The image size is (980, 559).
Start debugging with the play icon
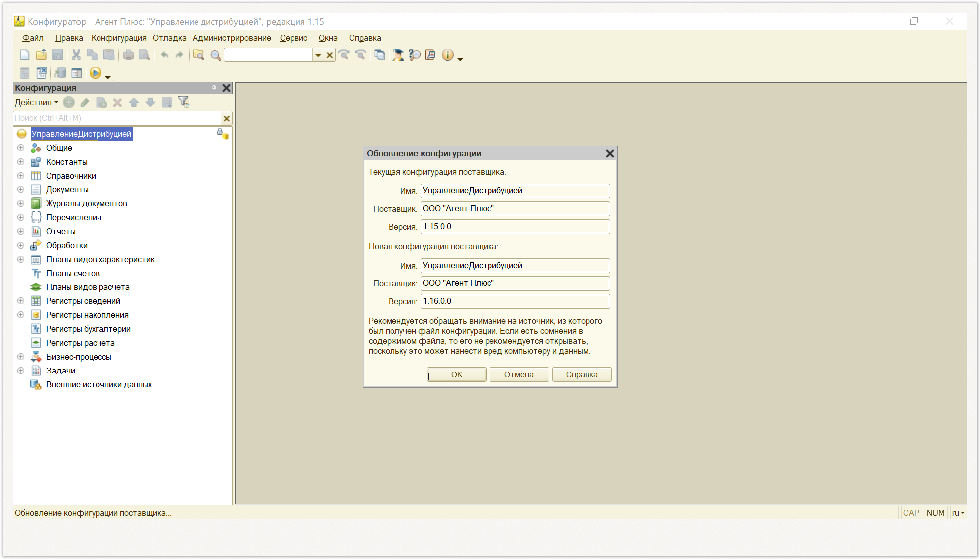point(96,73)
